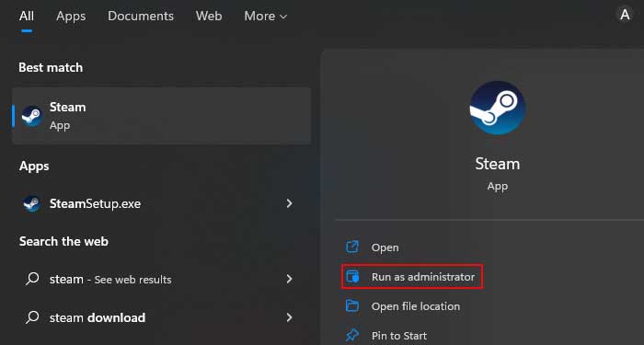Open the 'steam download' web suggestion
Viewport: 644px width, 345px height.
[x=161, y=317]
